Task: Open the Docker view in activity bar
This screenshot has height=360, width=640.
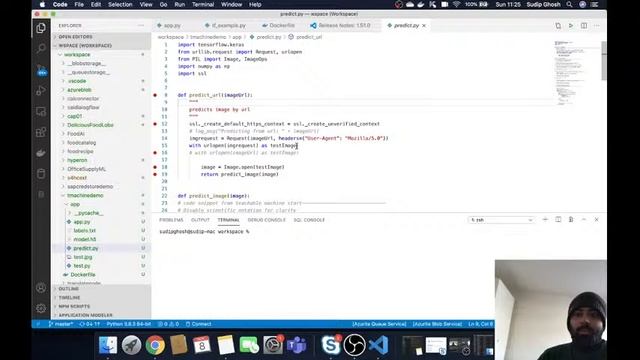Action: point(41,153)
